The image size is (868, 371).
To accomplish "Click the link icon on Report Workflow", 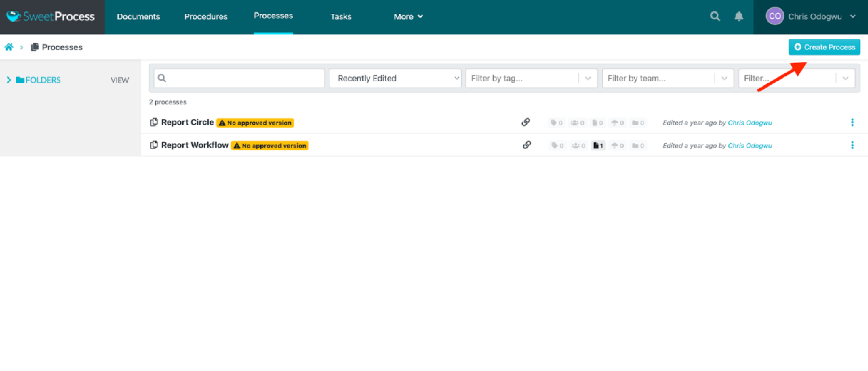I will coord(527,145).
